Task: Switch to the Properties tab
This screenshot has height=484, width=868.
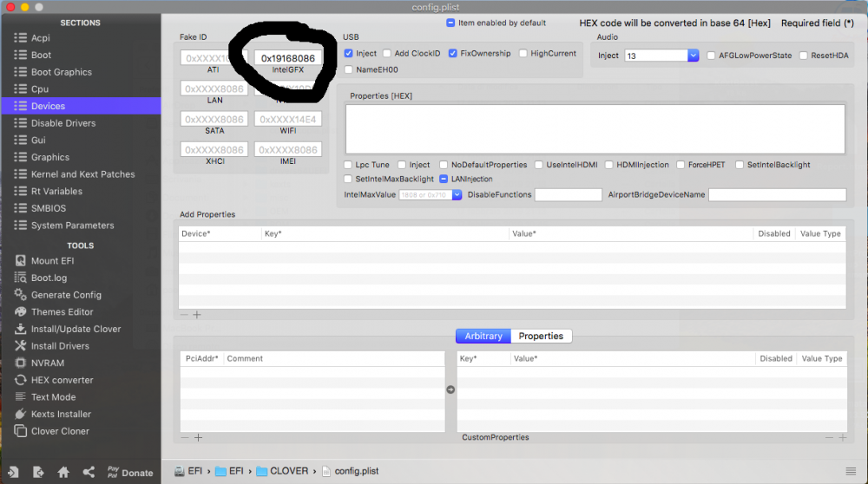Action: (541, 337)
